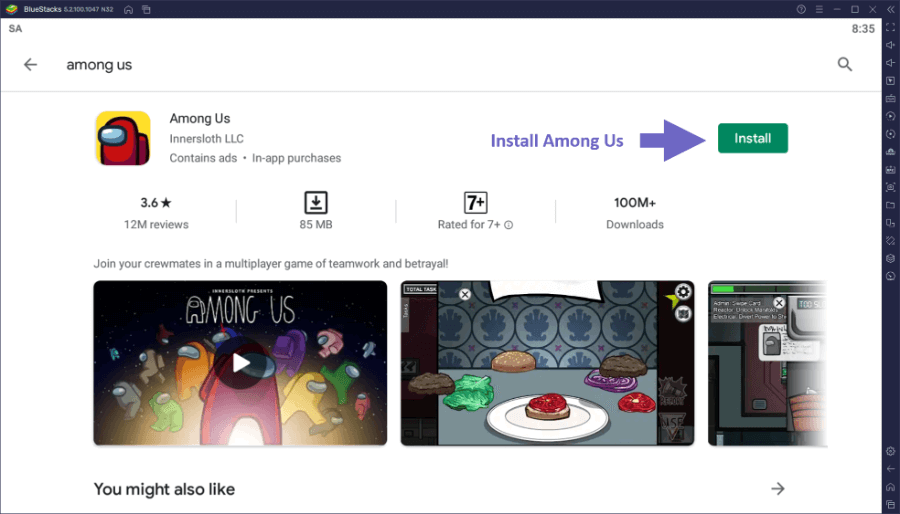This screenshot has height=514, width=900.
Task: Open the BlueStacks help question-mark icon
Action: tap(801, 9)
